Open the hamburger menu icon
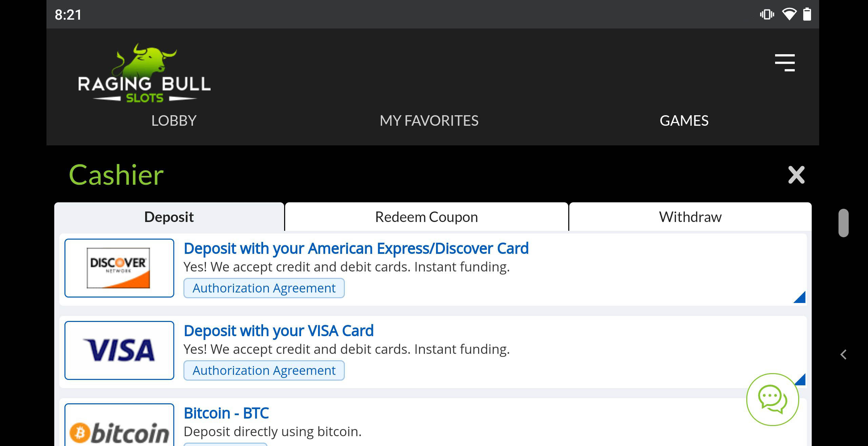868x446 pixels. [785, 63]
